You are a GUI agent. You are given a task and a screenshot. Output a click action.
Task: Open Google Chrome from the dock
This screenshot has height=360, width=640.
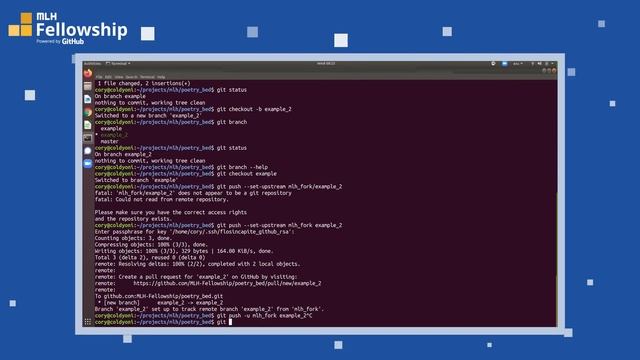[88, 112]
